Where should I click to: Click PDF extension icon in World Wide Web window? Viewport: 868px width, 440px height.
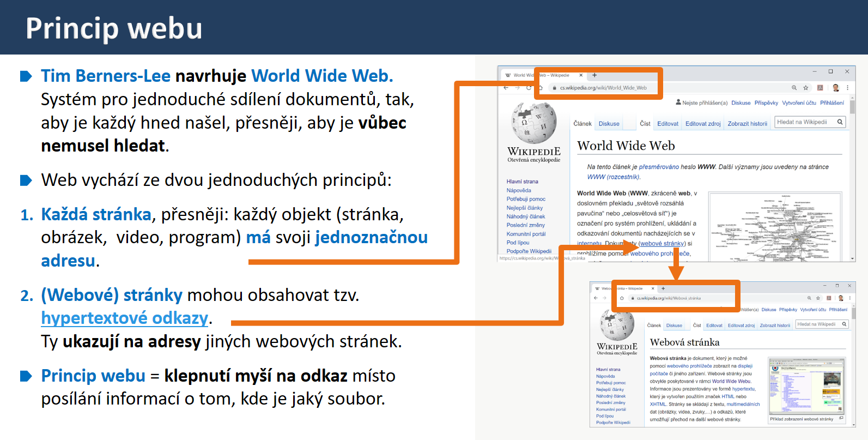[820, 88]
